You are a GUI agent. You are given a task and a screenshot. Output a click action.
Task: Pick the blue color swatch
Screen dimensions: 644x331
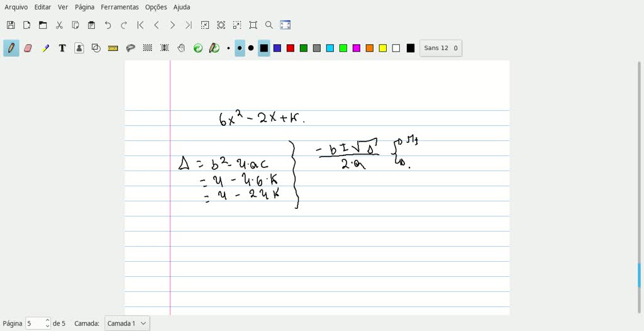[277, 48]
